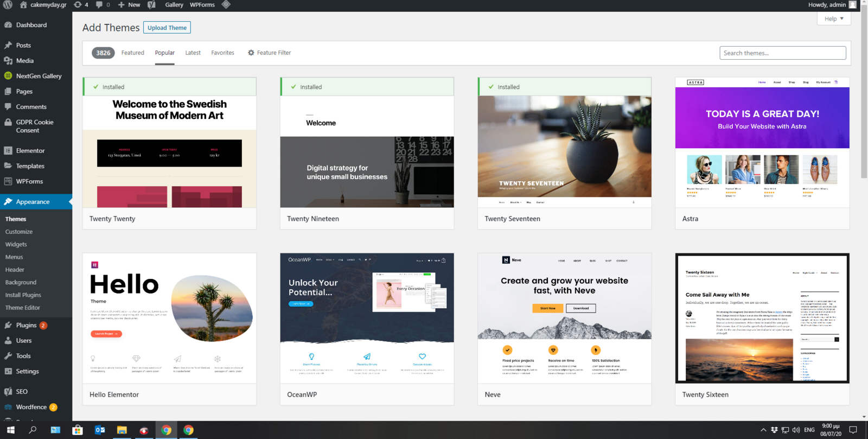The width and height of the screenshot is (868, 439).
Task: Select the Popular themes tab
Action: (165, 53)
